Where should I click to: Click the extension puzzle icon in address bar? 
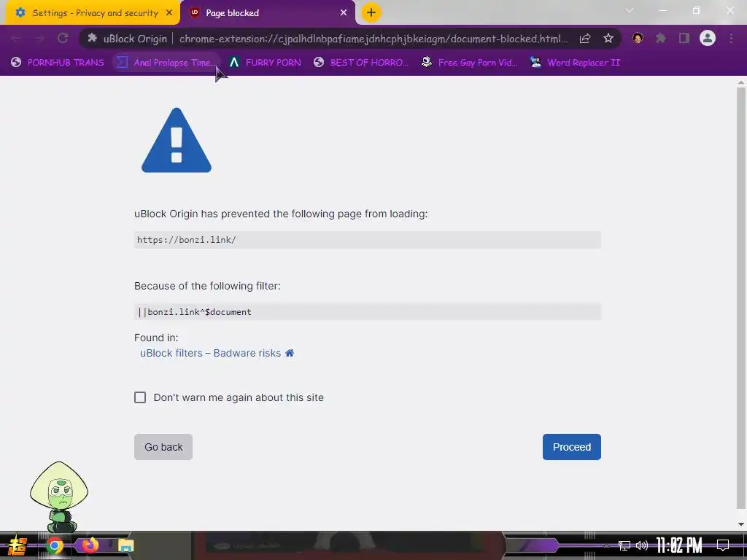coord(93,39)
